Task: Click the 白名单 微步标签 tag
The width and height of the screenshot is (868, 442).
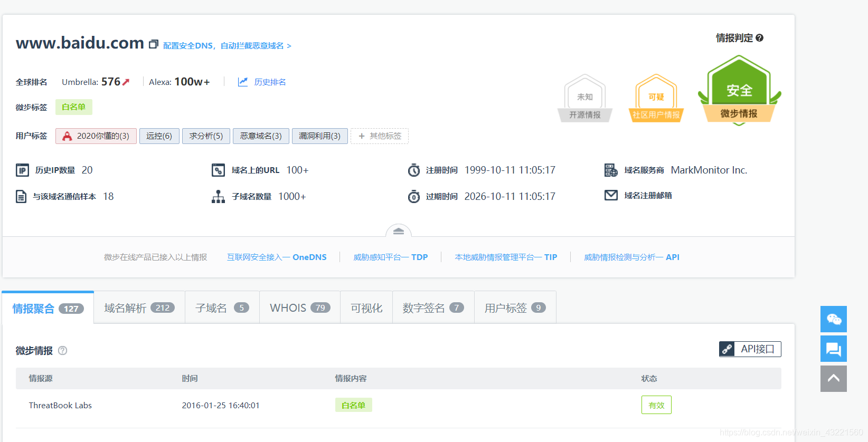Action: [x=74, y=107]
